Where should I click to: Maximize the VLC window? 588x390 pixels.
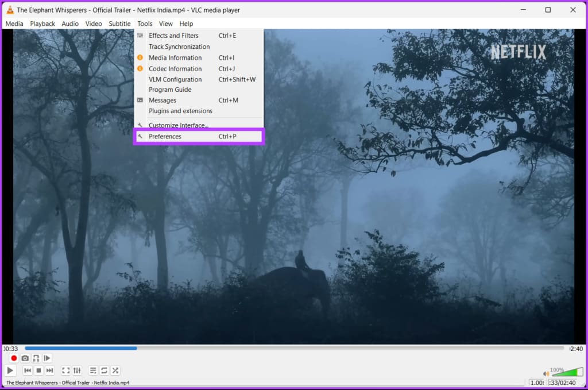click(548, 10)
